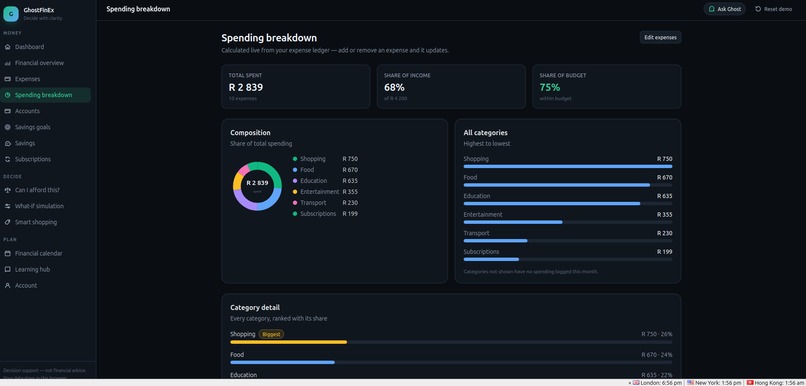Click the Financial calendar icon
This screenshot has height=386, width=806.
pyautogui.click(x=7, y=253)
